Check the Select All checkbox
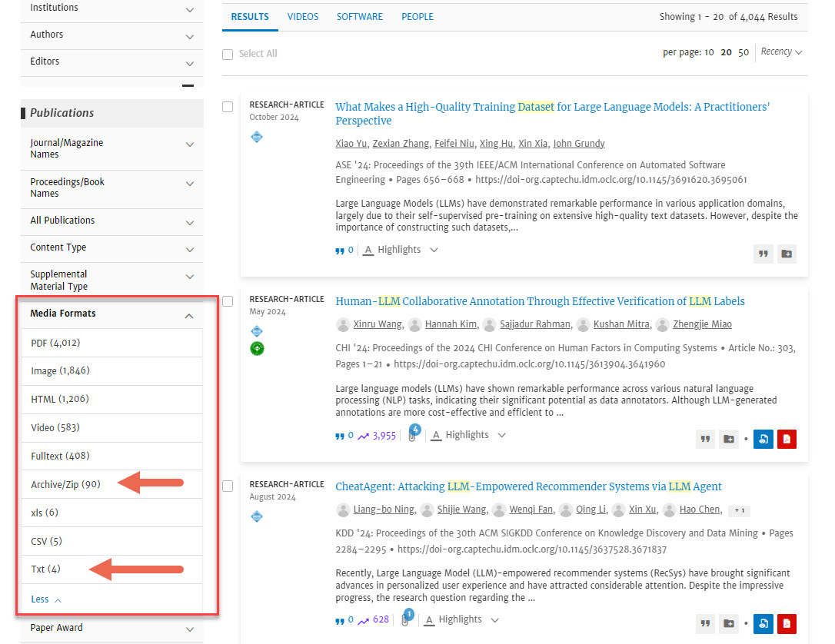The height and width of the screenshot is (644, 835). (x=228, y=55)
